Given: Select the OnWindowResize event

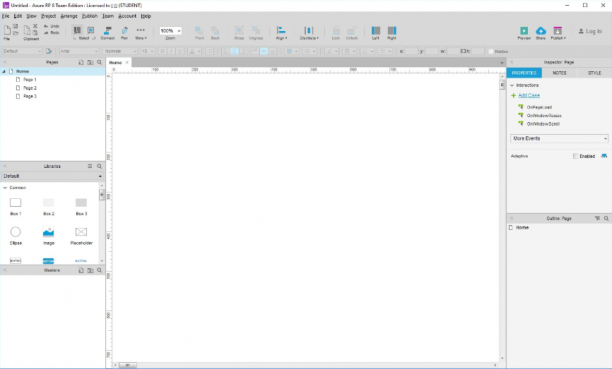Looking at the screenshot, I should pyautogui.click(x=544, y=116).
